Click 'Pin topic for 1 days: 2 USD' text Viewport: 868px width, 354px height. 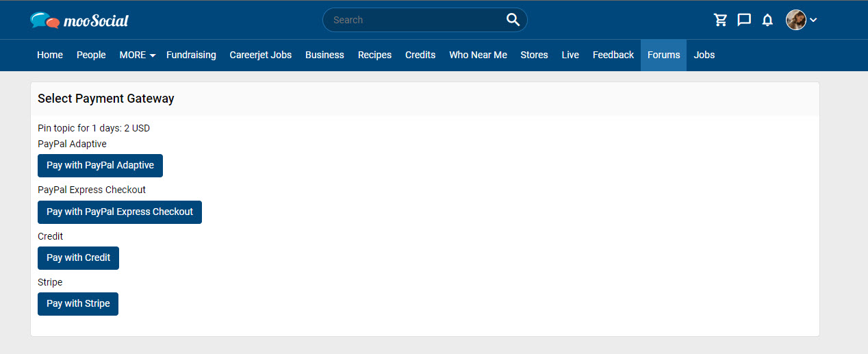click(94, 128)
